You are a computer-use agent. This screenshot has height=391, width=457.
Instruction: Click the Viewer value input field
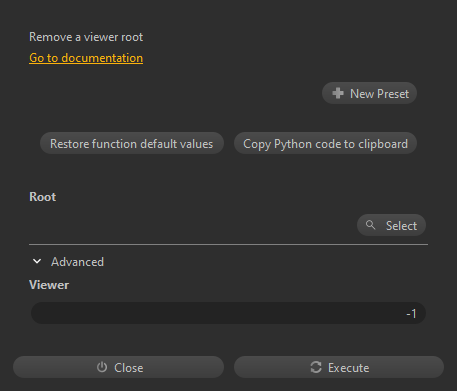(x=228, y=313)
